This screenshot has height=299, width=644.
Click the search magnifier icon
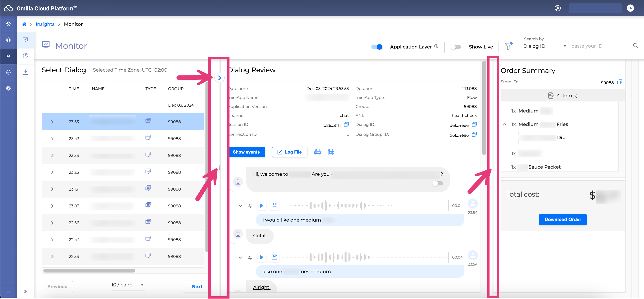(635, 46)
